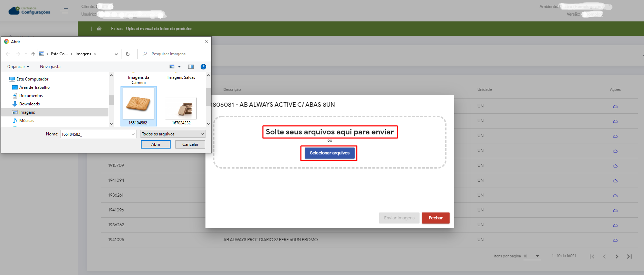Click the Fechar button in the upload modal
This screenshot has width=644, height=275.
point(436,218)
